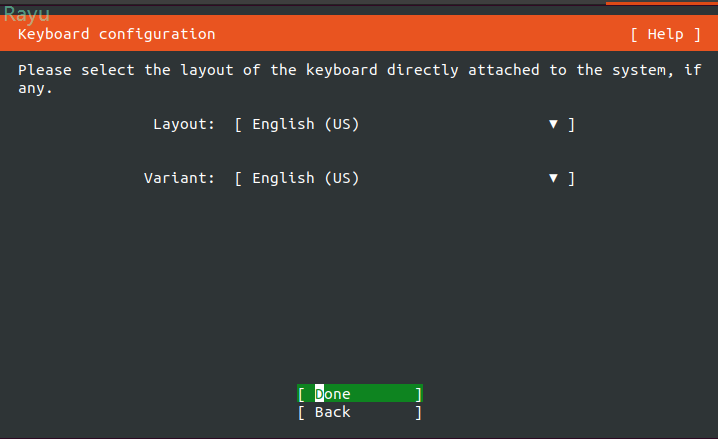This screenshot has height=439, width=718.
Task: Click the Keyboard configuration title
Action: (116, 34)
